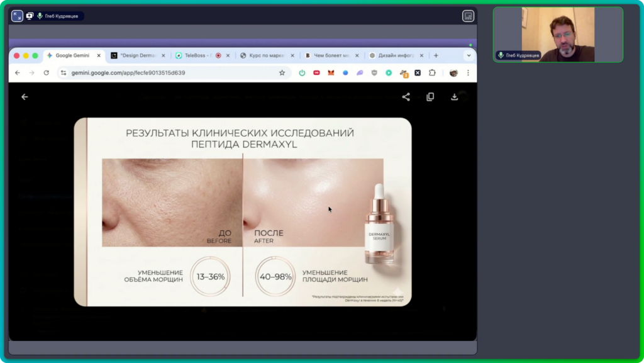644x363 pixels.
Task: Close the Чем болеет tab
Action: tap(357, 55)
